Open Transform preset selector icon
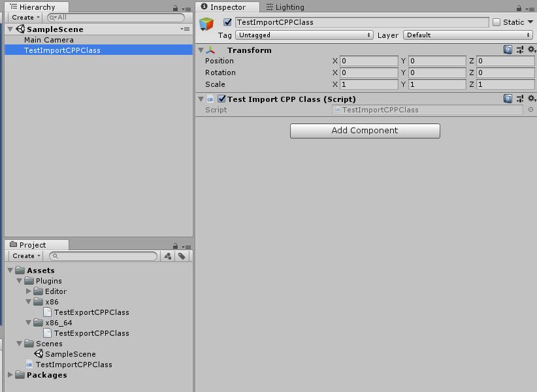Screen dimensions: 537x392 pyautogui.click(x=520, y=50)
